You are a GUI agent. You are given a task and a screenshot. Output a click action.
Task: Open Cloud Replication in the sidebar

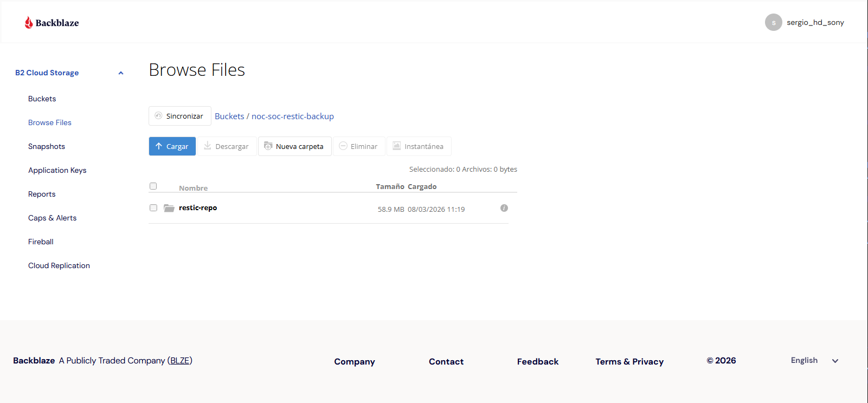tap(59, 265)
